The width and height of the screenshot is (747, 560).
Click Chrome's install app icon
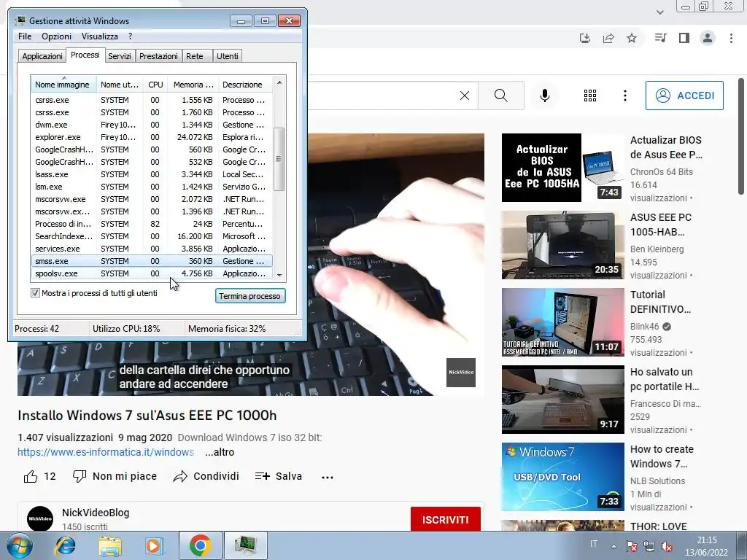coord(585,38)
